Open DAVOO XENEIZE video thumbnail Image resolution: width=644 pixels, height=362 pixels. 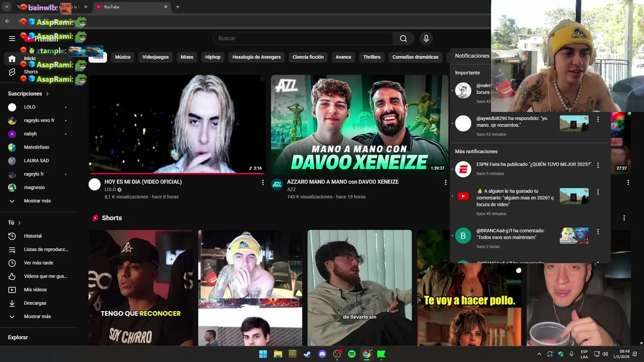click(359, 124)
